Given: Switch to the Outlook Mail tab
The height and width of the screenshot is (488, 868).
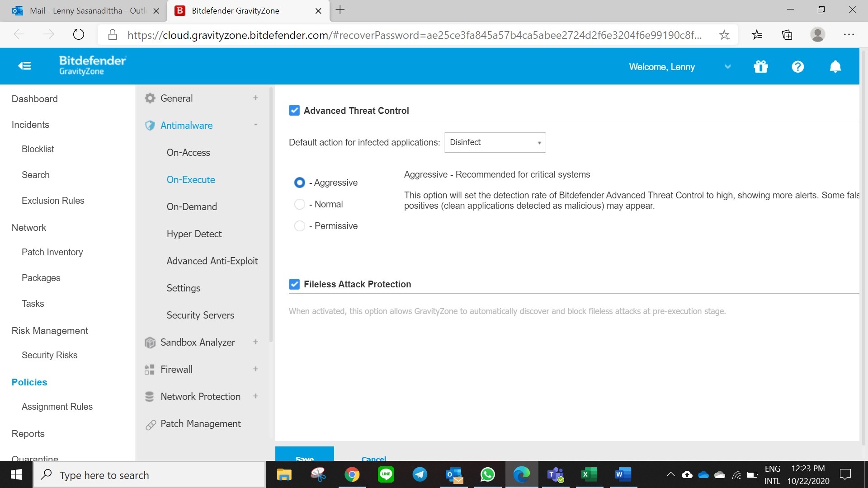Looking at the screenshot, I should coord(81,10).
